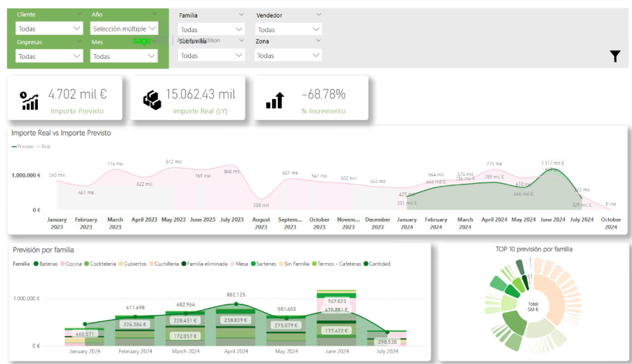Click the Termos - Cafeteras legend swatch
This screenshot has width=632, height=364.
(314, 264)
